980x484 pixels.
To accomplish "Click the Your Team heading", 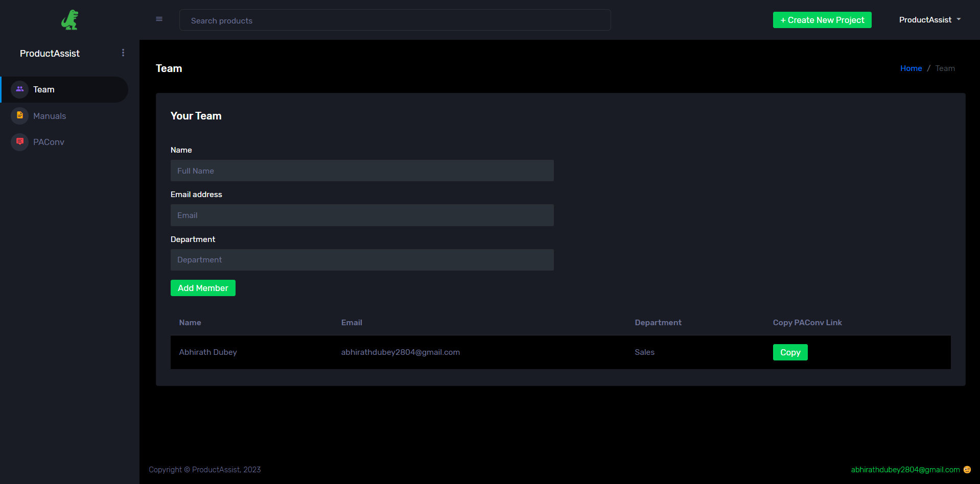I will tap(196, 116).
